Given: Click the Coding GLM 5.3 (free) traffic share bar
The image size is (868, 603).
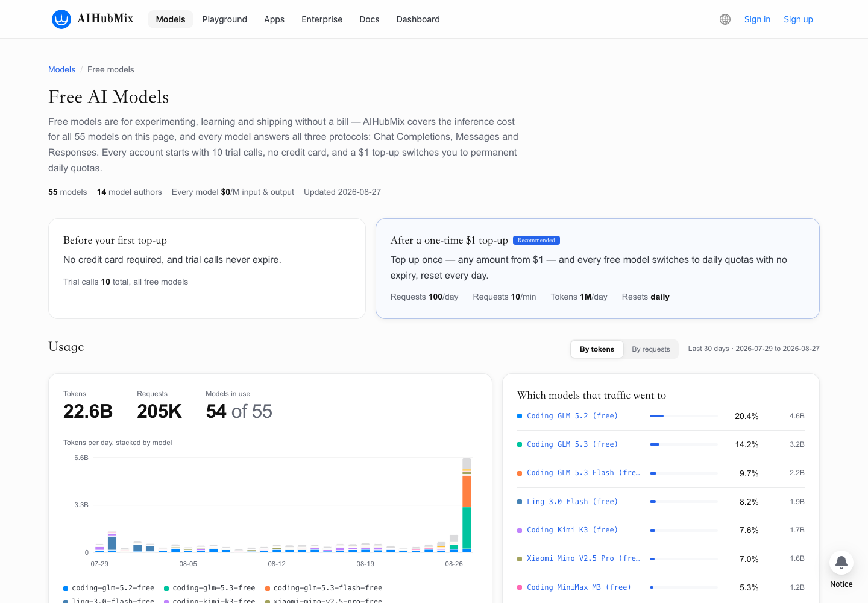Looking at the screenshot, I should (684, 444).
